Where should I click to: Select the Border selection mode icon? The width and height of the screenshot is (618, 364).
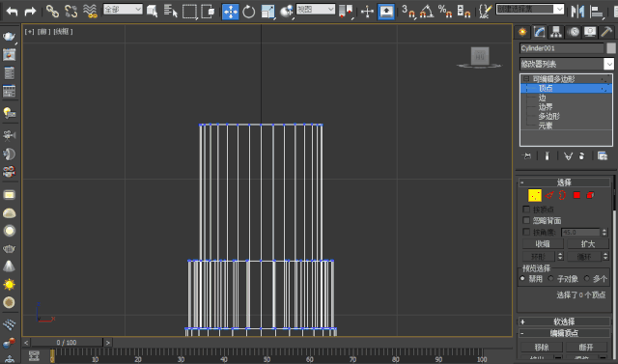tap(562, 195)
